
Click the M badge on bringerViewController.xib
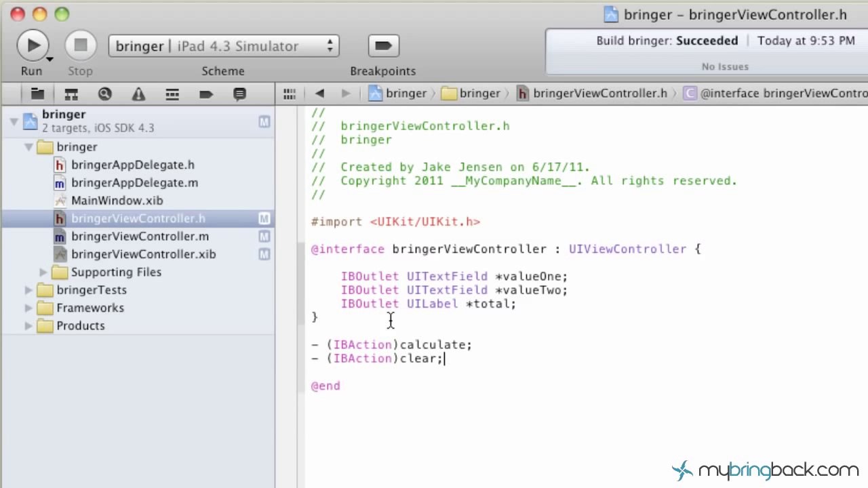(264, 254)
